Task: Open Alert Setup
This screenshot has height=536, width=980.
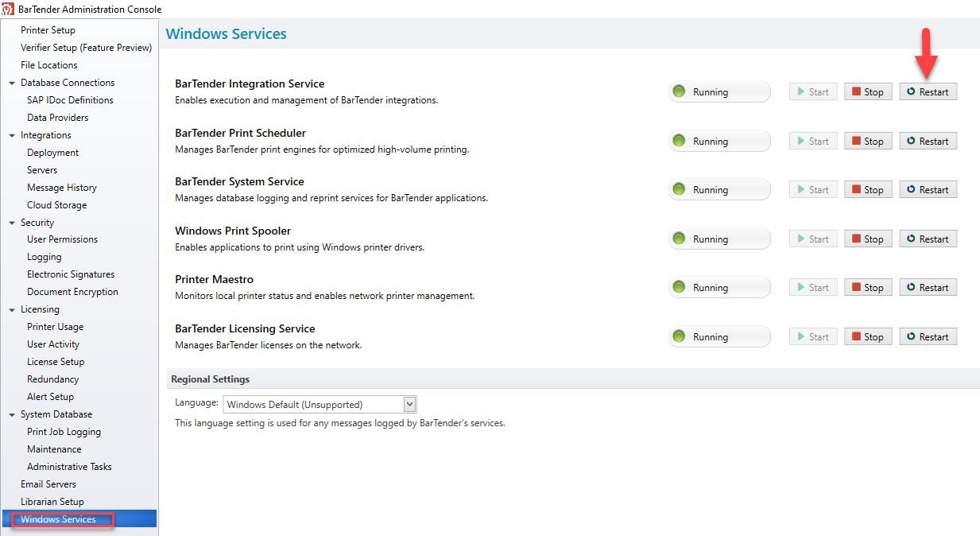Action: coord(50,397)
